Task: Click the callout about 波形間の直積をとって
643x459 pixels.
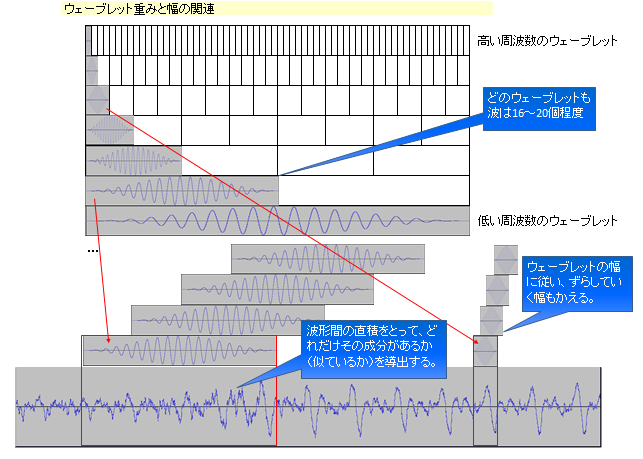Action: [374, 349]
